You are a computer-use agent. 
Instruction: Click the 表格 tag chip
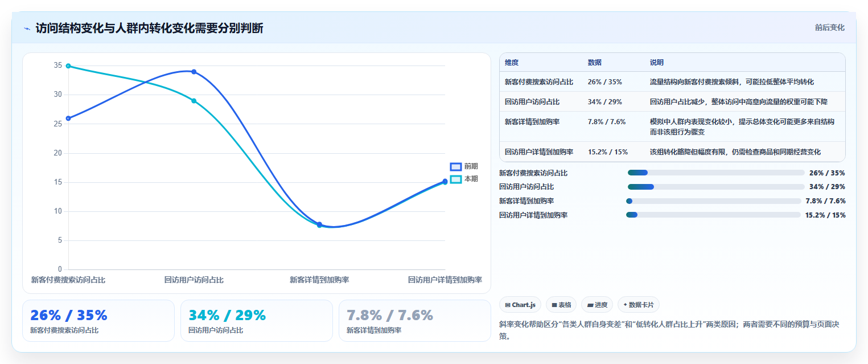[561, 305]
